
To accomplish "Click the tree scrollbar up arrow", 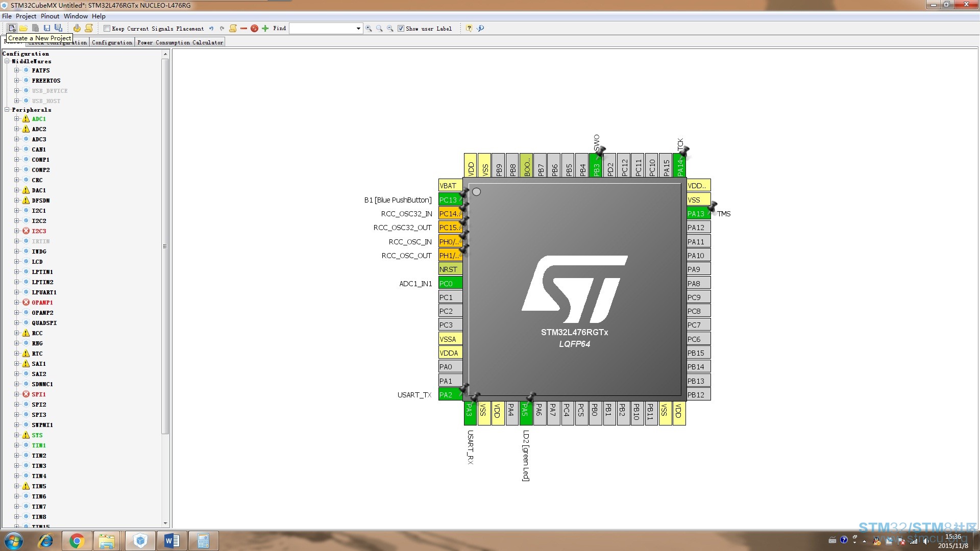I will pyautogui.click(x=165, y=54).
